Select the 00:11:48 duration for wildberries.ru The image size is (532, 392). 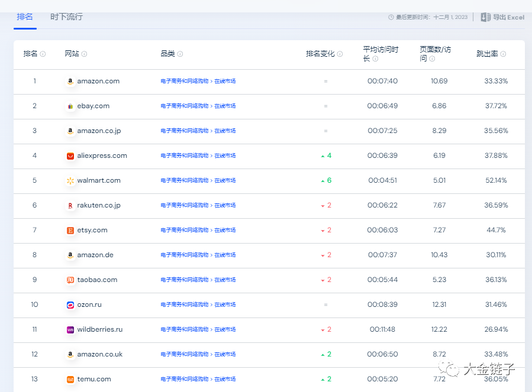click(x=382, y=329)
